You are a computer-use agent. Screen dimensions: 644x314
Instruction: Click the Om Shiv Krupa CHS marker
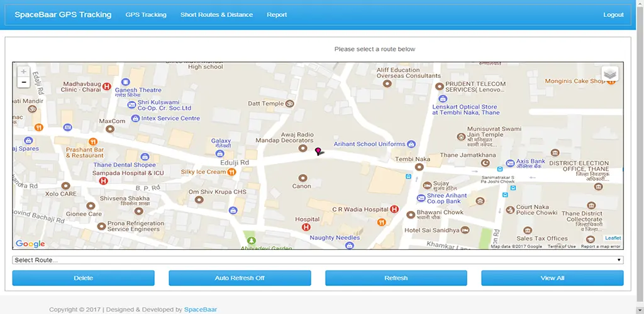point(199,200)
